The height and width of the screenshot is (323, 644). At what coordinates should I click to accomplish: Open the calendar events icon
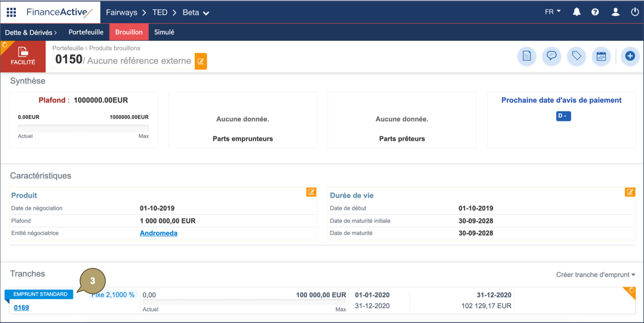pyautogui.click(x=601, y=56)
